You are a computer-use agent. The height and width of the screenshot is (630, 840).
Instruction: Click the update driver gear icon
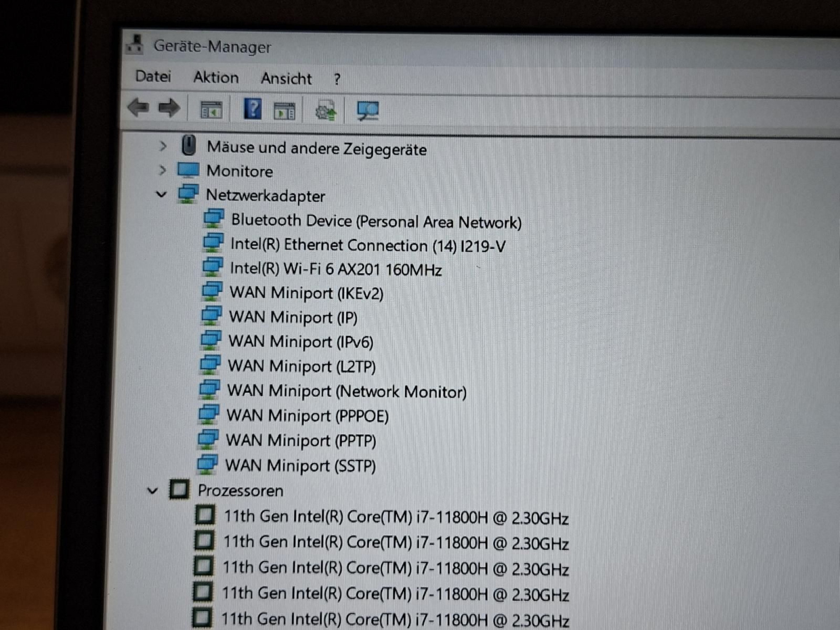pyautogui.click(x=325, y=111)
